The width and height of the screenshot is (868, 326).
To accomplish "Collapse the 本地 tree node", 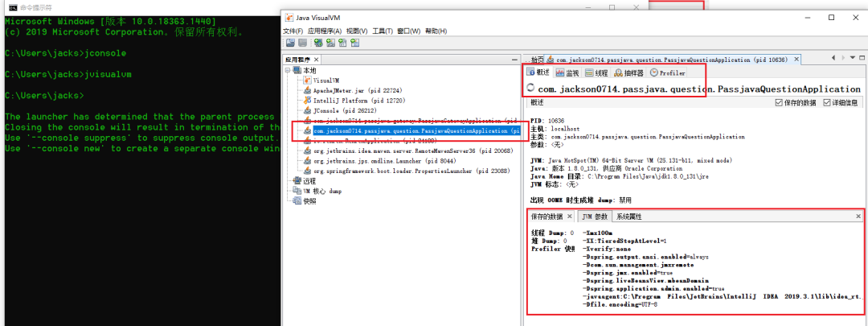I will (x=288, y=71).
